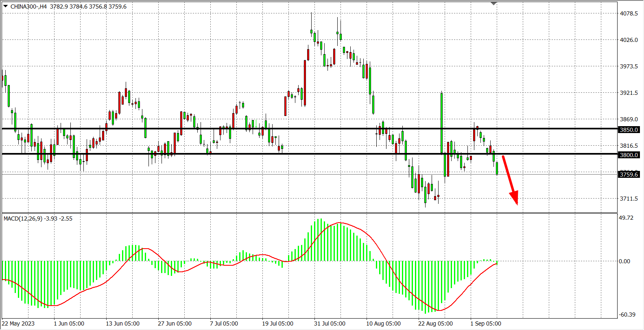Click the grey chart shift marker triangle
Image resolution: width=644 pixels, height=330 pixels.
(493, 3)
